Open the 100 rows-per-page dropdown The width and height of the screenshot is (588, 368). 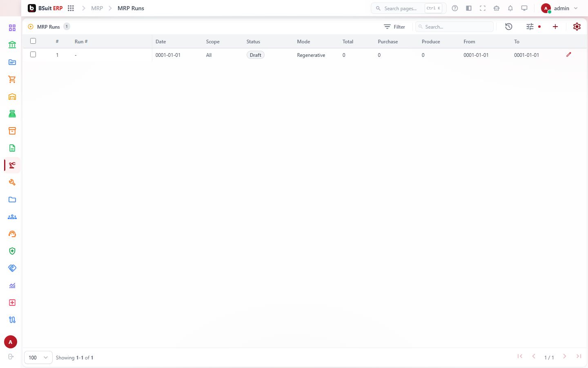[x=38, y=357]
